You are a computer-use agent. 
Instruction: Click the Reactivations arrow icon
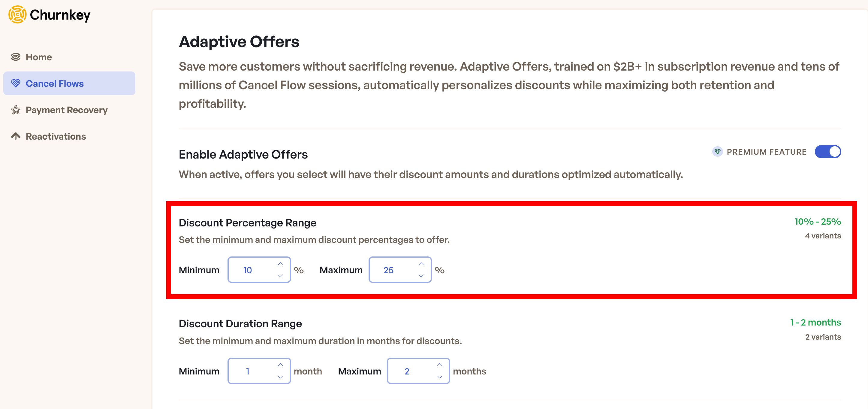tap(16, 136)
